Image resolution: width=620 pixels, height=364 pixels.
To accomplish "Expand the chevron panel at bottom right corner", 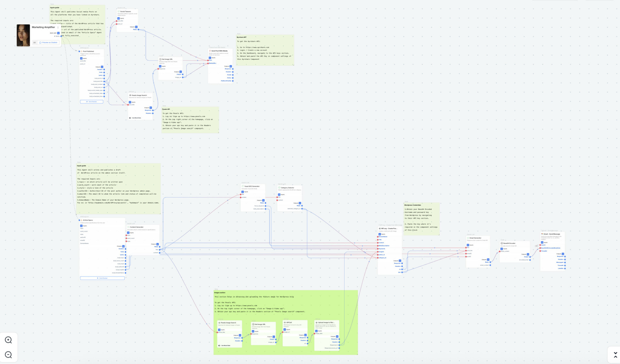I will [615, 355].
